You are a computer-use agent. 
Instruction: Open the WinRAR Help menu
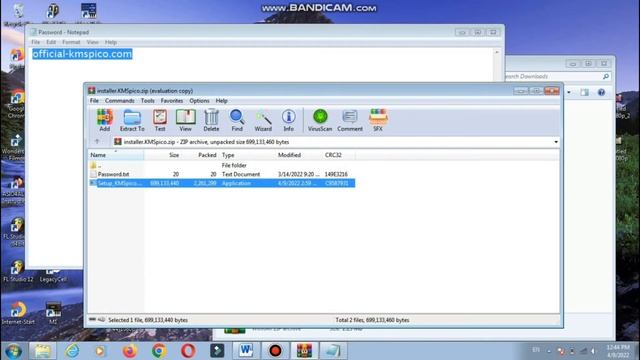222,100
